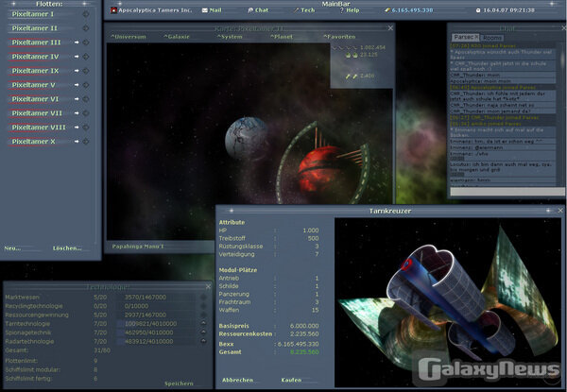The image size is (567, 392).
Task: Select fleet Pixeltamer II
Action: pyautogui.click(x=34, y=28)
